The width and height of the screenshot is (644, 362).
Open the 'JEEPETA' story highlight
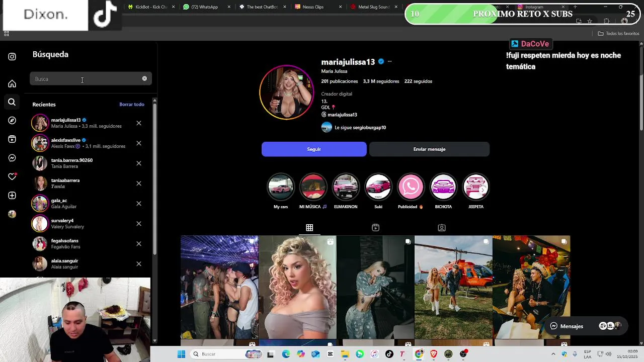(475, 187)
